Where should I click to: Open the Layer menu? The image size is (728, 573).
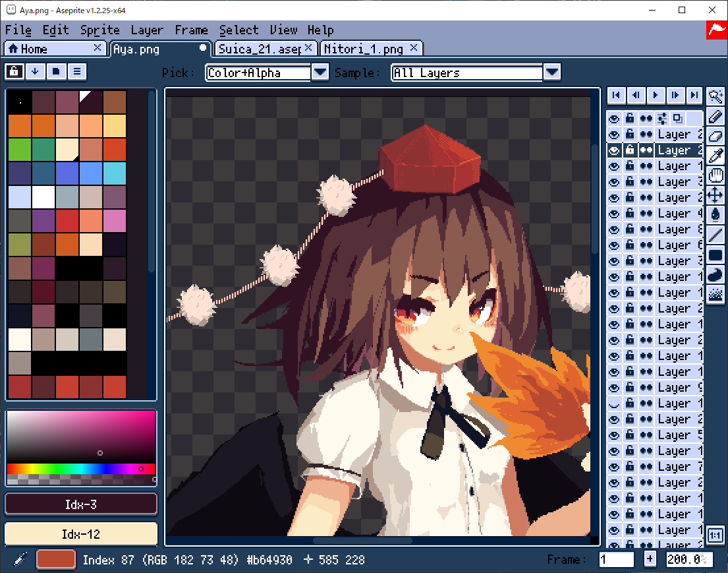[x=147, y=30]
